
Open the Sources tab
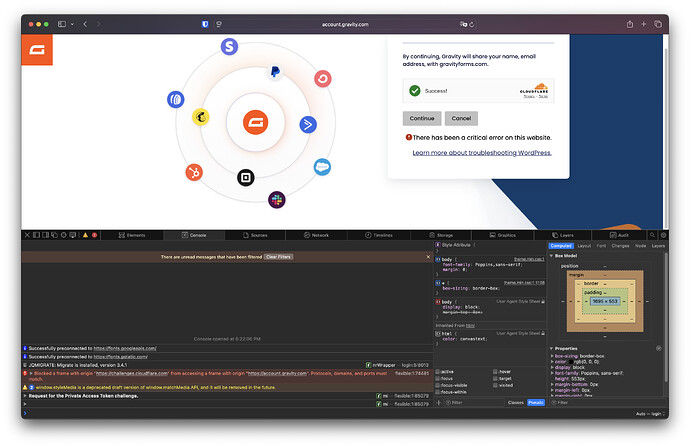255,235
